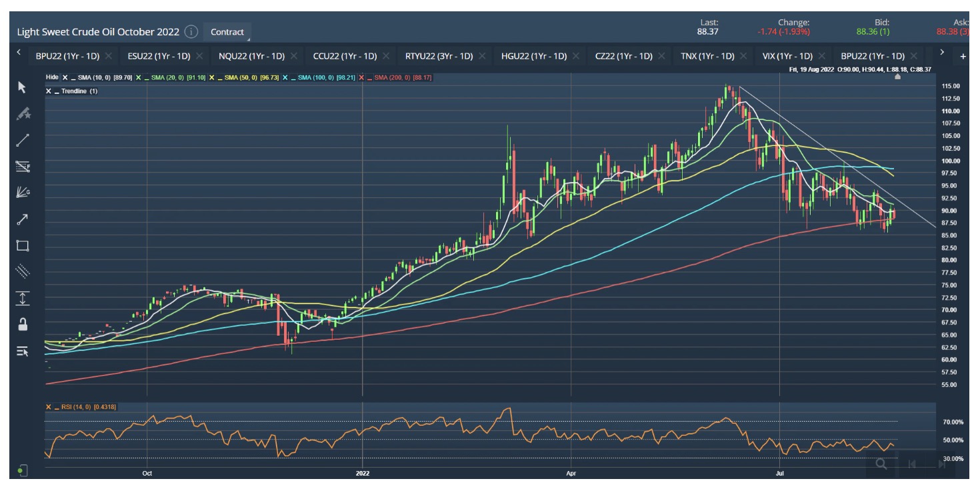Viewport: 980px width, 493px height.
Task: Open the Contract dropdown
Action: pos(227,32)
